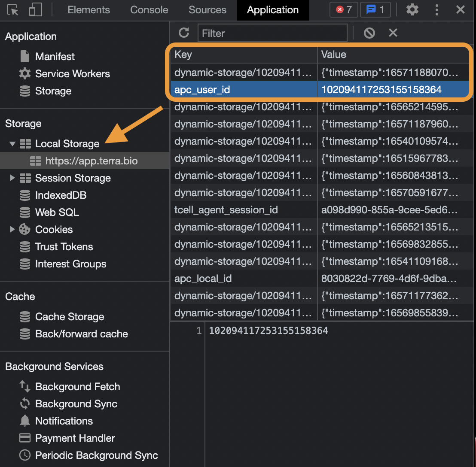Toggle the device toolbar icon
Screen dimensions: 476x467
pos(36,10)
